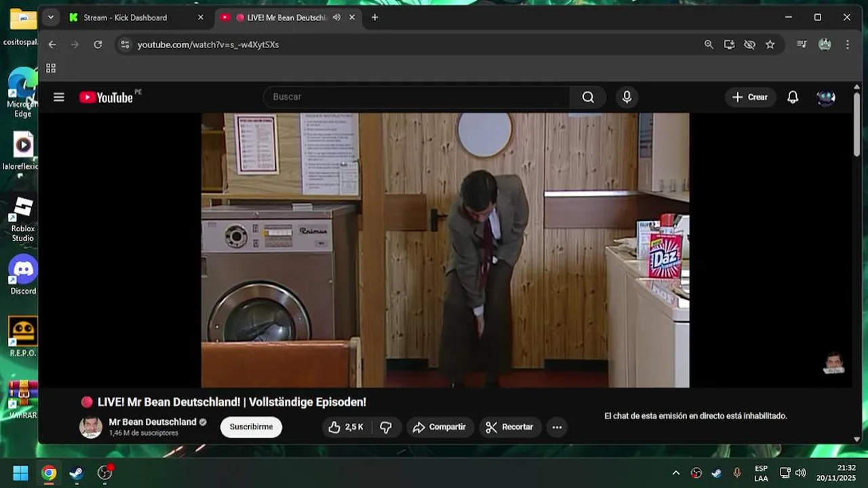Open tab search dropdown arrow
The width and height of the screenshot is (868, 488).
coord(50,18)
